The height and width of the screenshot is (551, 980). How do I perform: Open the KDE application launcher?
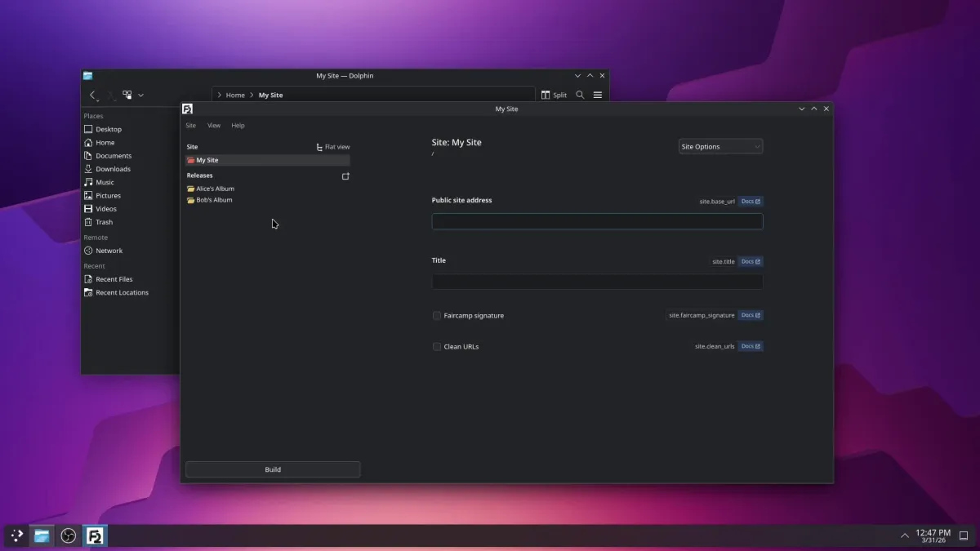pos(16,535)
